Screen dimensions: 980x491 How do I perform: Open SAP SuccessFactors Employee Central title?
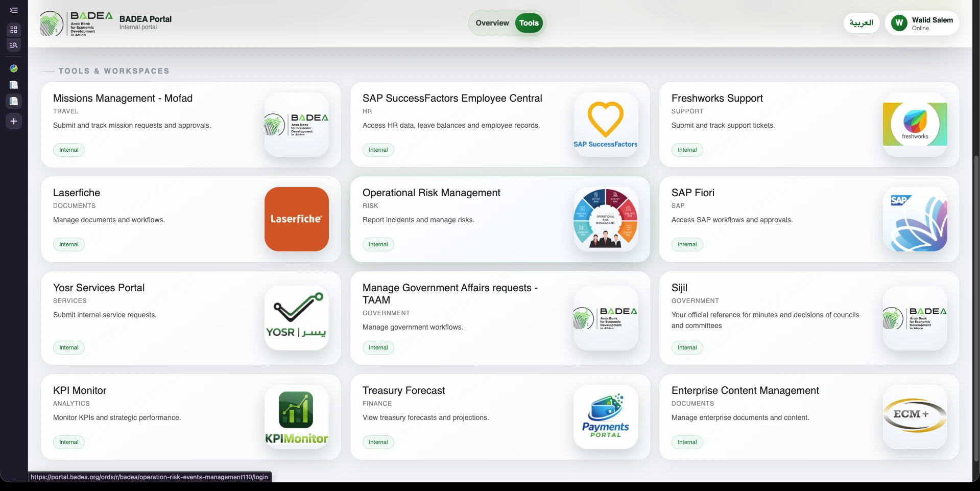tap(452, 98)
